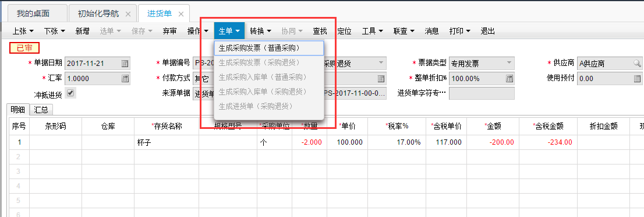Click the 杯子 cell in 存货名称 column

pyautogui.click(x=167, y=142)
